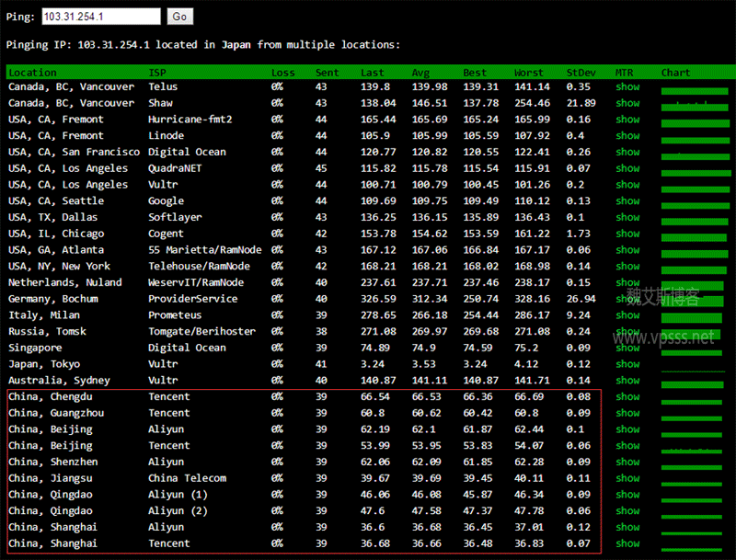This screenshot has height=560, width=736.
Task: Open show link for Sydney Vultr
Action: pyautogui.click(x=627, y=381)
